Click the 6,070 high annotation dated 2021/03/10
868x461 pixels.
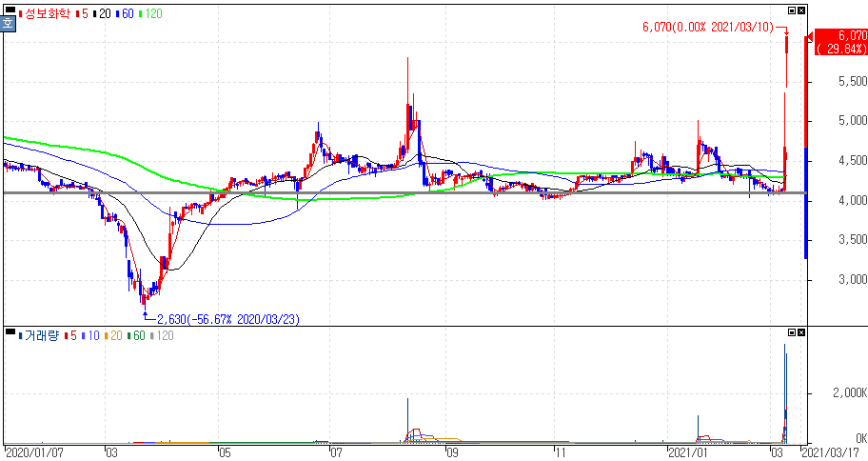(x=708, y=27)
